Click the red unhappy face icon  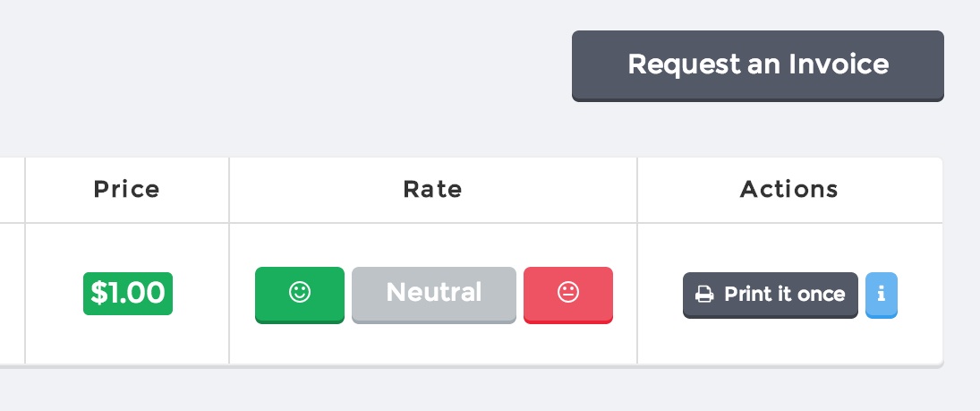click(568, 293)
